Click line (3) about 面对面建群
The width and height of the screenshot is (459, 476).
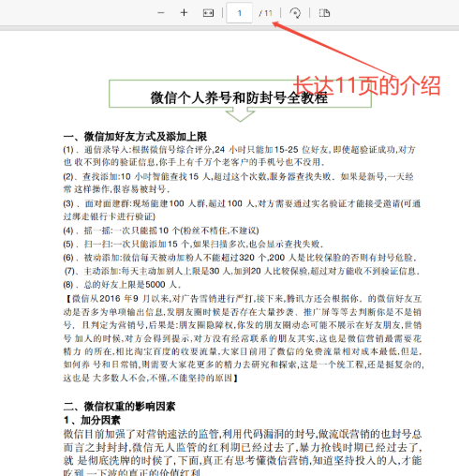[242, 210]
